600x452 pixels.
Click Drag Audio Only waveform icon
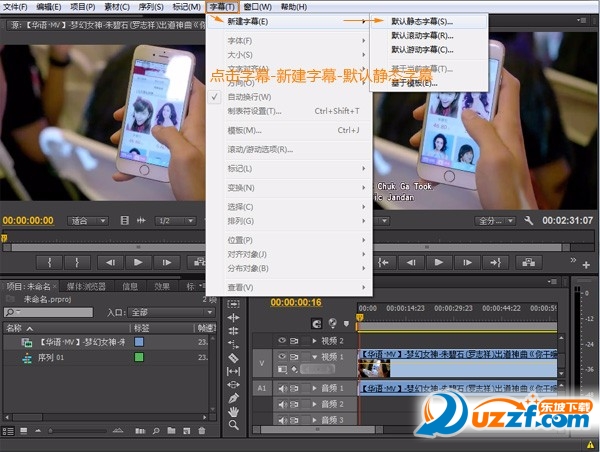coord(141,220)
